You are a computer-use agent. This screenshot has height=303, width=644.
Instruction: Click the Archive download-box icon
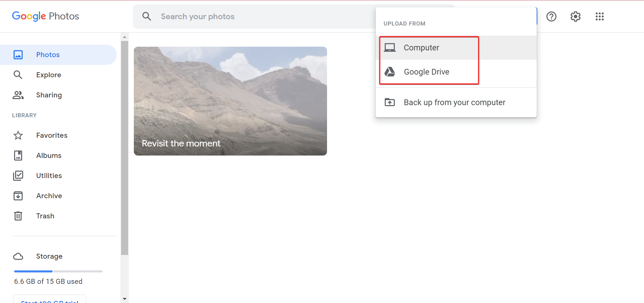tap(18, 196)
